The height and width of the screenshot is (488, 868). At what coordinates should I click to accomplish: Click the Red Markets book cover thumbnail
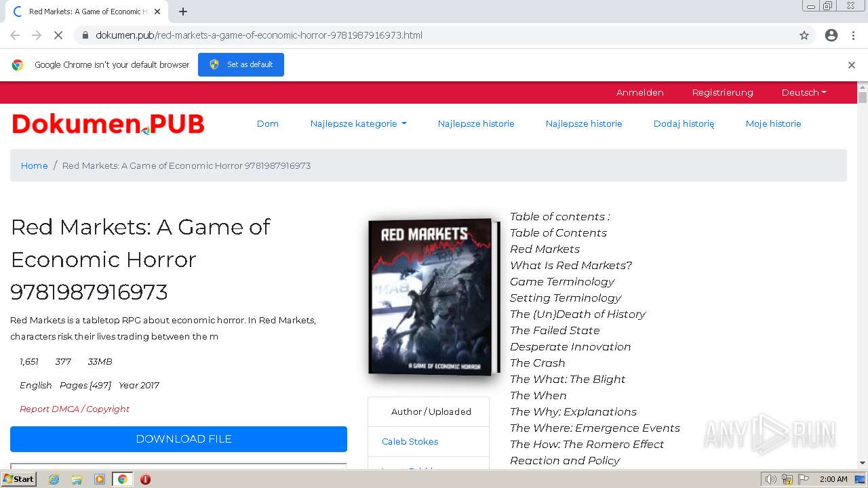pyautogui.click(x=433, y=297)
